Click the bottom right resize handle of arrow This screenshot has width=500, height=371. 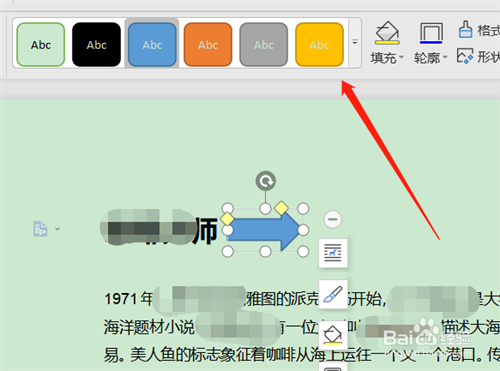(303, 252)
